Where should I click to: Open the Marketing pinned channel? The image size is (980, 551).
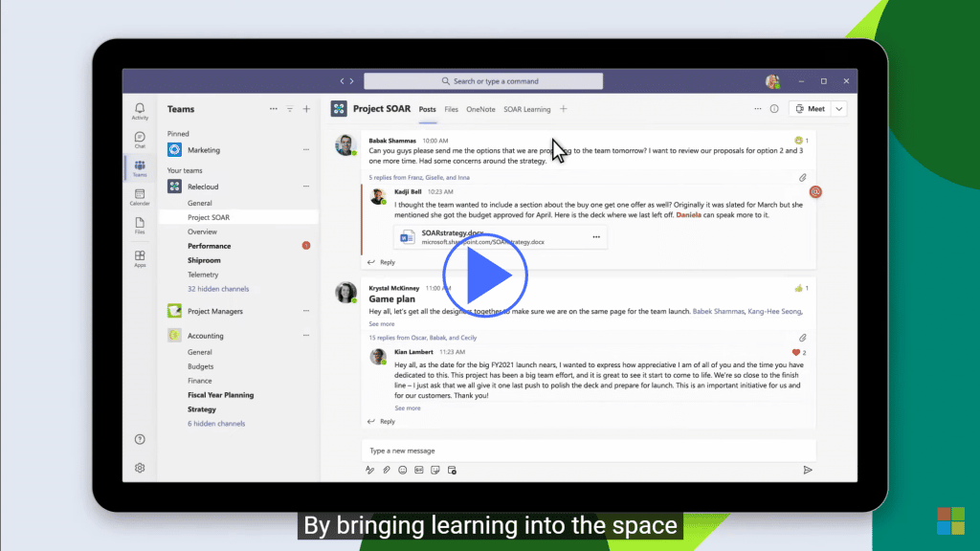click(x=204, y=150)
